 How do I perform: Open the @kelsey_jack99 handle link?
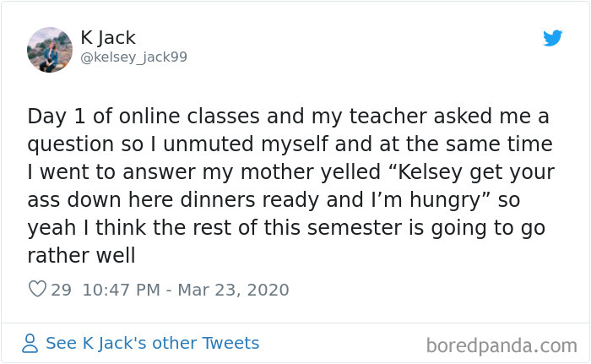pyautogui.click(x=133, y=57)
